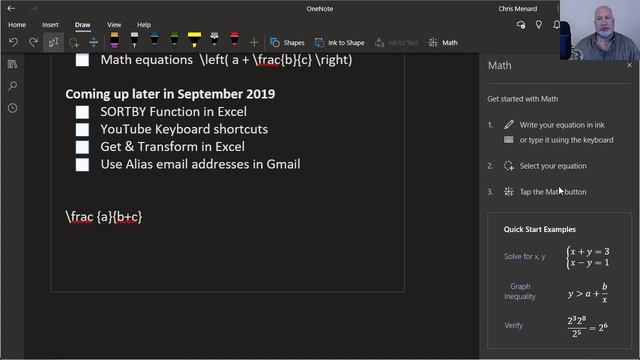Viewport: 640px width, 360px height.
Task: Click the math icon beside Tap the Math button
Action: tap(509, 191)
